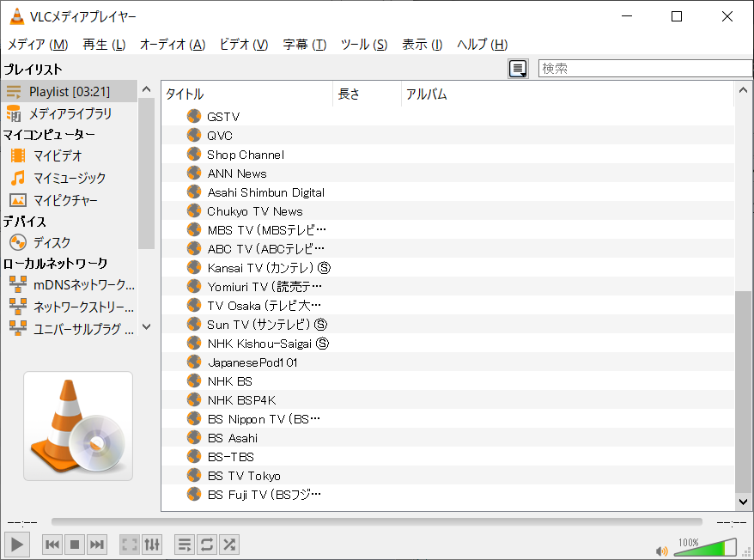Image resolution: width=754 pixels, height=560 pixels.
Task: Click the Play button
Action: pyautogui.click(x=17, y=544)
